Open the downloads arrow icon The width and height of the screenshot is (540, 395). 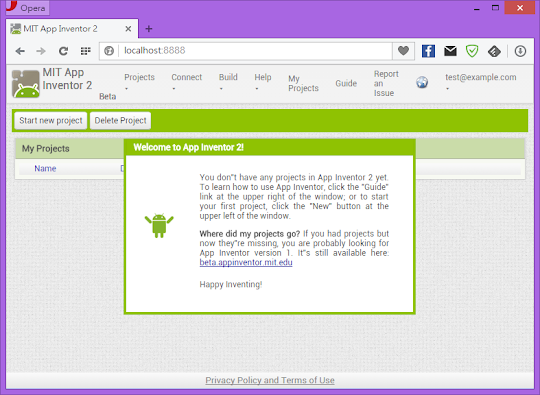pyautogui.click(x=520, y=51)
